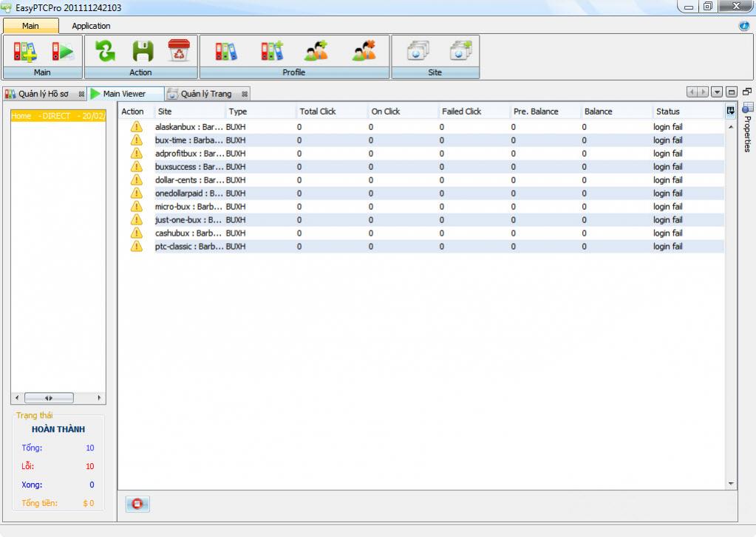Image resolution: width=756 pixels, height=537 pixels.
Task: Click the left panel horizontal scrollbar thumb
Action: (49, 398)
